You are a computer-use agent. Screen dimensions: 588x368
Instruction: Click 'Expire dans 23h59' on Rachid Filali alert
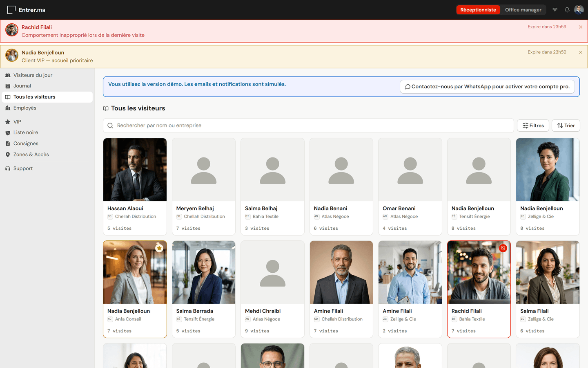coord(547,27)
